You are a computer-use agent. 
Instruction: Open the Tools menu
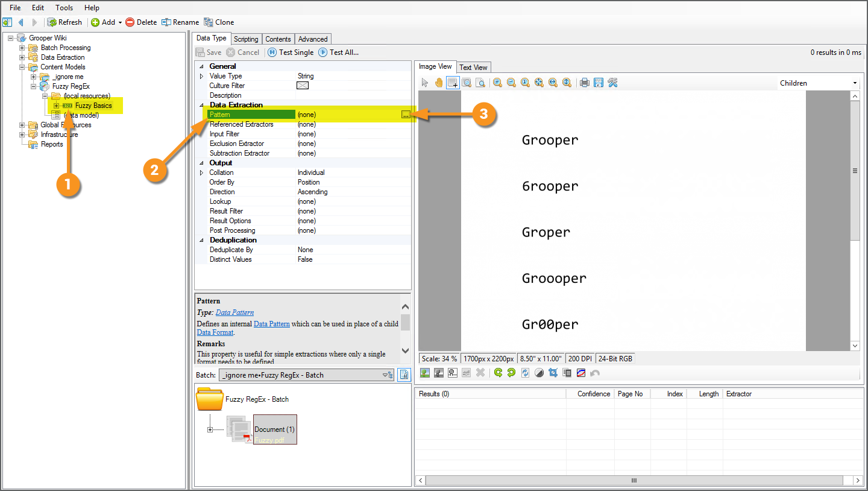click(x=64, y=8)
